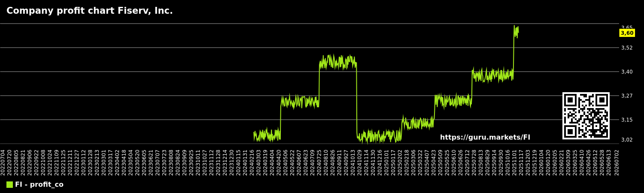Click the 20240506 date label on x-axis
Image resolution: width=644 pixels, height=193 pixels.
[x=286, y=162]
